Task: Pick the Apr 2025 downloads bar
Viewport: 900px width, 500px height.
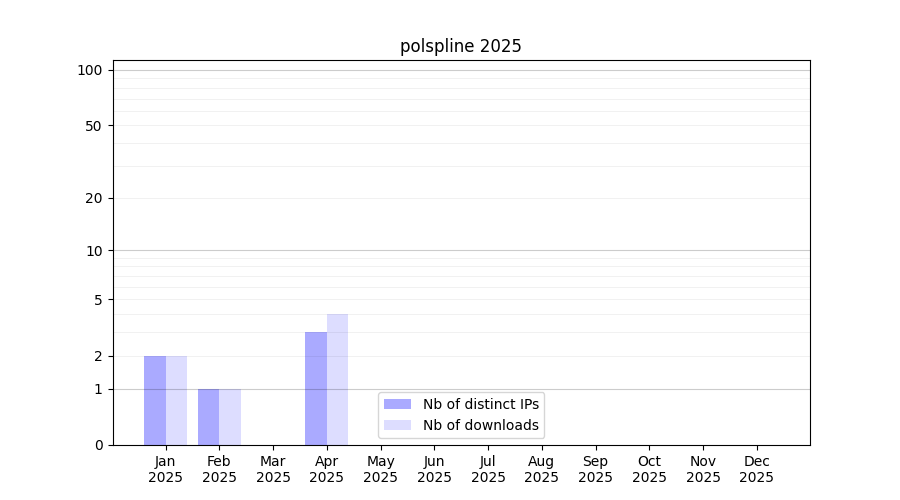Action: pos(337,380)
